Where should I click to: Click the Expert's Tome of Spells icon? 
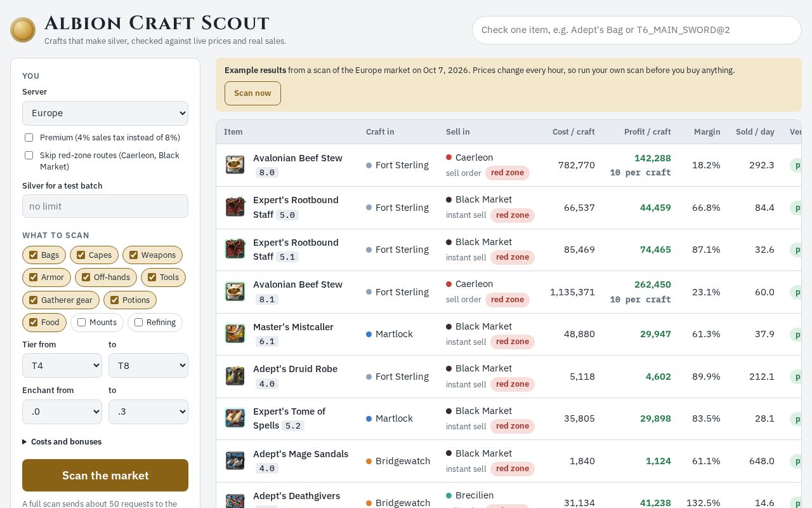tap(235, 418)
